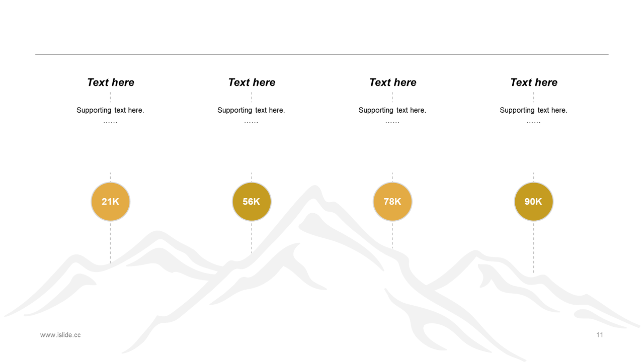644x362 pixels.
Task: Select the dashed line below 56K circle
Action: click(252, 238)
